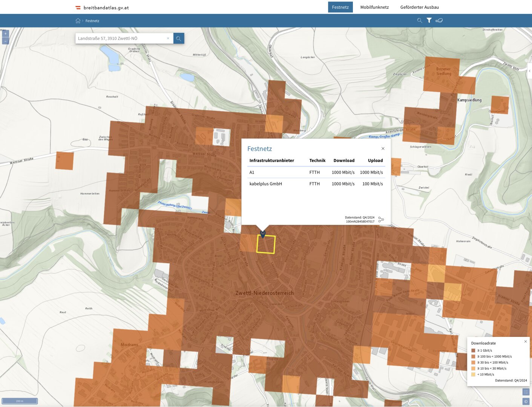Expand the right side panel chevron
The image size is (532, 407).
529,71
